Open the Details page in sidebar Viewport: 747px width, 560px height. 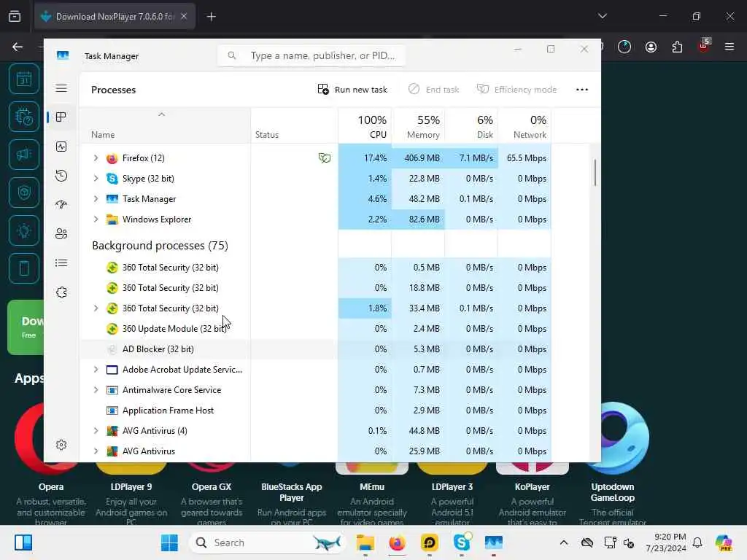click(61, 262)
